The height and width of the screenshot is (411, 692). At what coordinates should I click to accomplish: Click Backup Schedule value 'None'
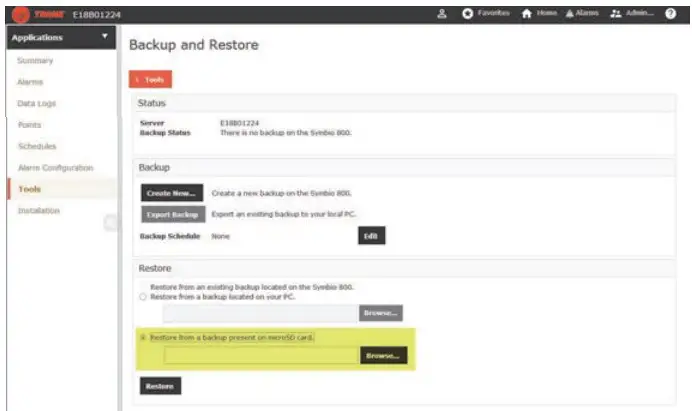[x=221, y=236]
